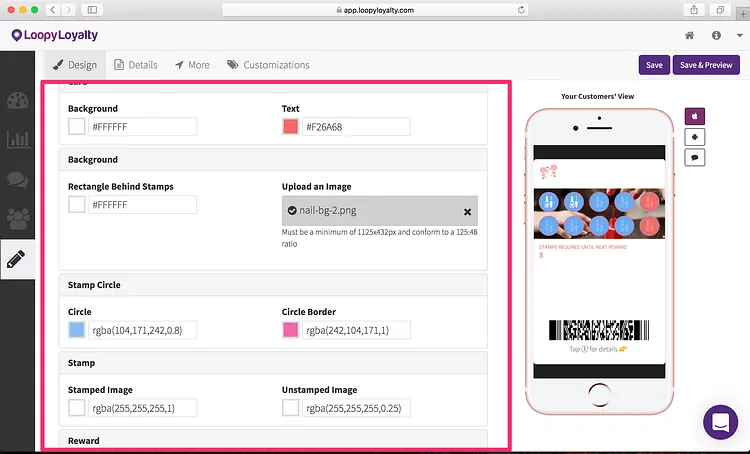Viewport: 750px width, 454px height.
Task: Open the info circle icon in header
Action: point(716,35)
